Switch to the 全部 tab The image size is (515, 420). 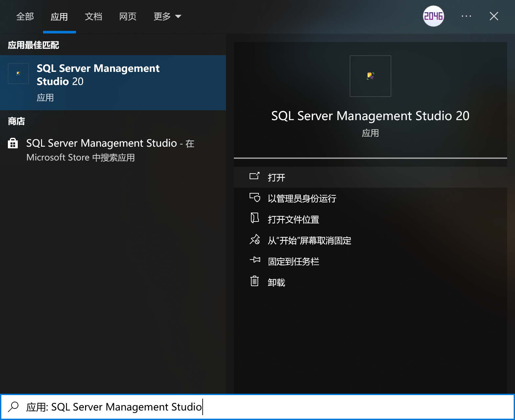click(25, 16)
